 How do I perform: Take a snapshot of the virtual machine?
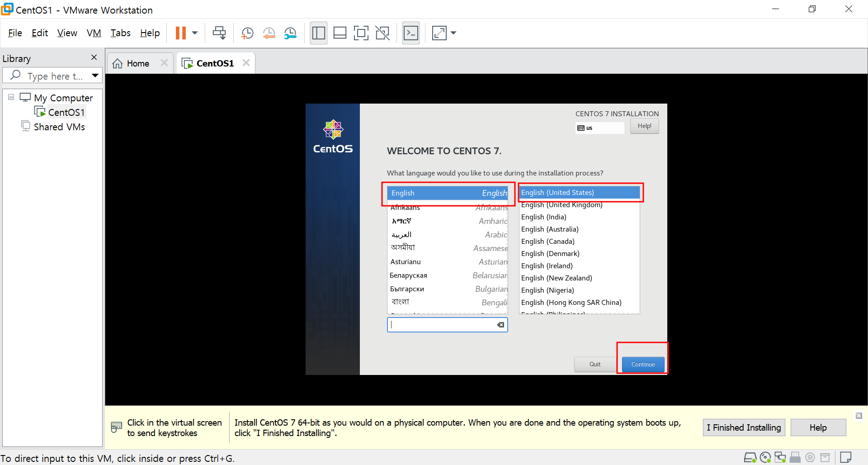247,33
